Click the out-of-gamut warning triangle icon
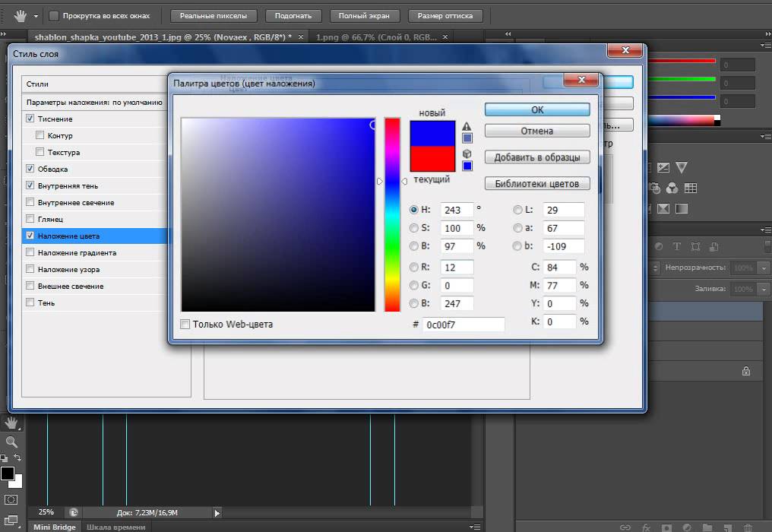This screenshot has width=772, height=532. 467,126
